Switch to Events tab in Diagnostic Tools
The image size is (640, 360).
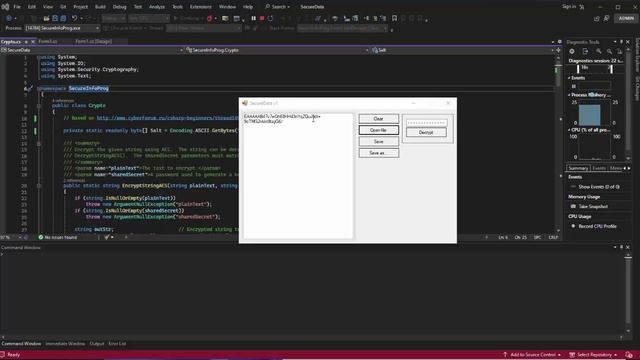coord(599,168)
